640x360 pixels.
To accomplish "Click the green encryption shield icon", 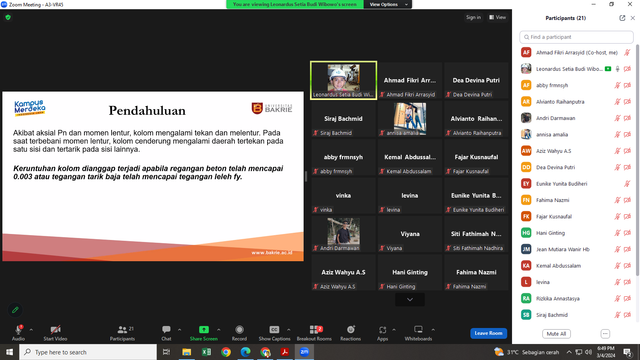I will tap(8, 18).
